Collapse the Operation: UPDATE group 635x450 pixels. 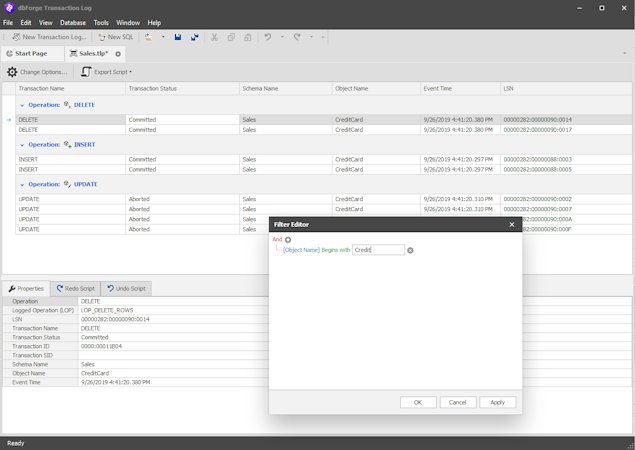click(x=22, y=185)
